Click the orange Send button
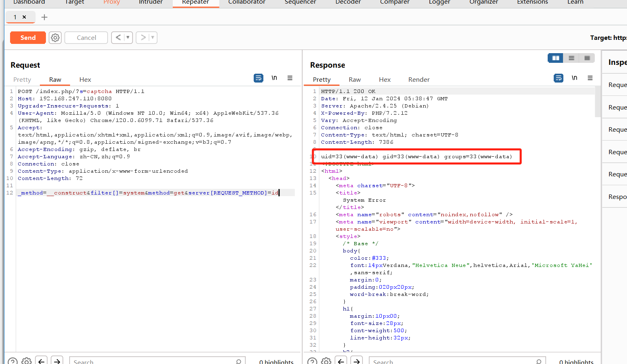This screenshot has width=627, height=364. click(28, 37)
